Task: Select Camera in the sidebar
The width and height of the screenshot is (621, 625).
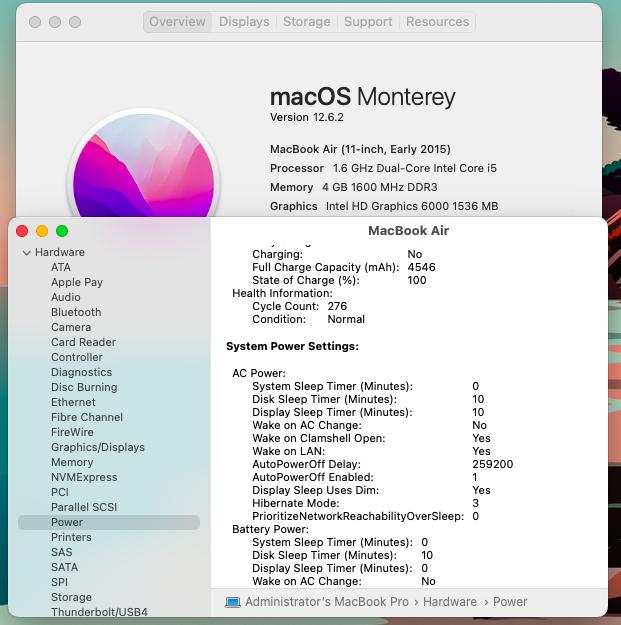Action: tap(71, 327)
